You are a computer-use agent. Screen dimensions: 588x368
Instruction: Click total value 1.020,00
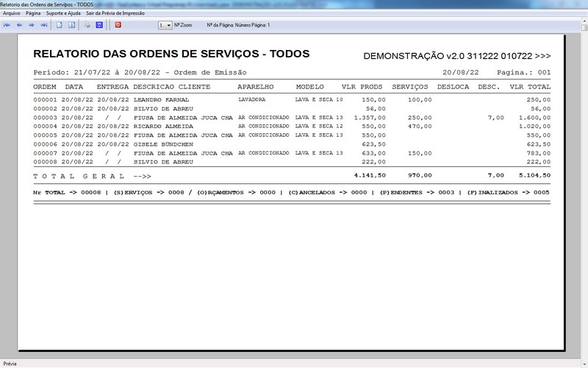coord(535,127)
